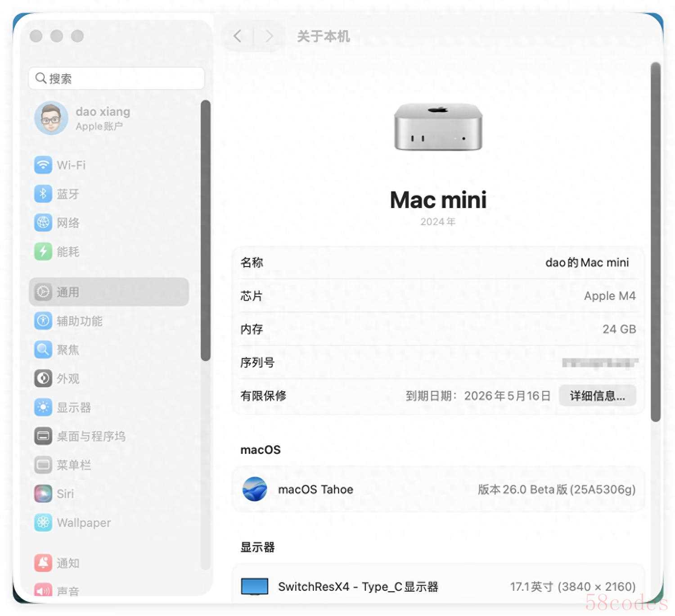The image size is (675, 616).
Task: Close the System Settings window
Action: pos(36,36)
